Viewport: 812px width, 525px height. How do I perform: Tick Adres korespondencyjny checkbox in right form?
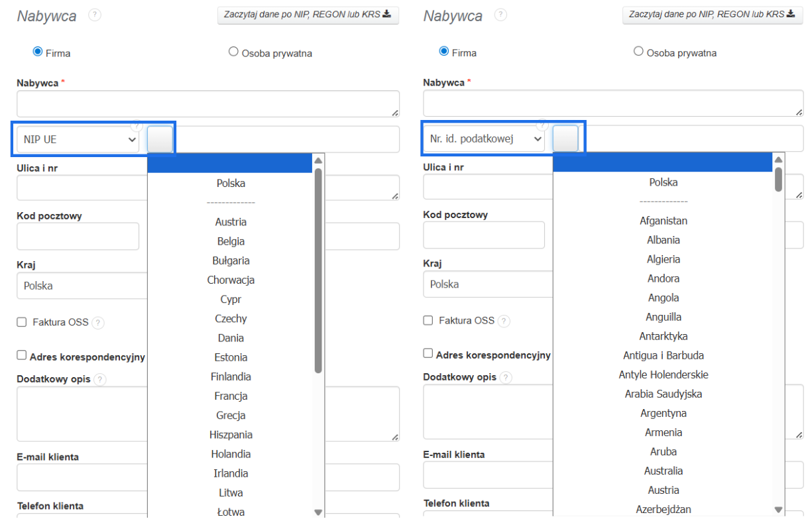coord(428,353)
